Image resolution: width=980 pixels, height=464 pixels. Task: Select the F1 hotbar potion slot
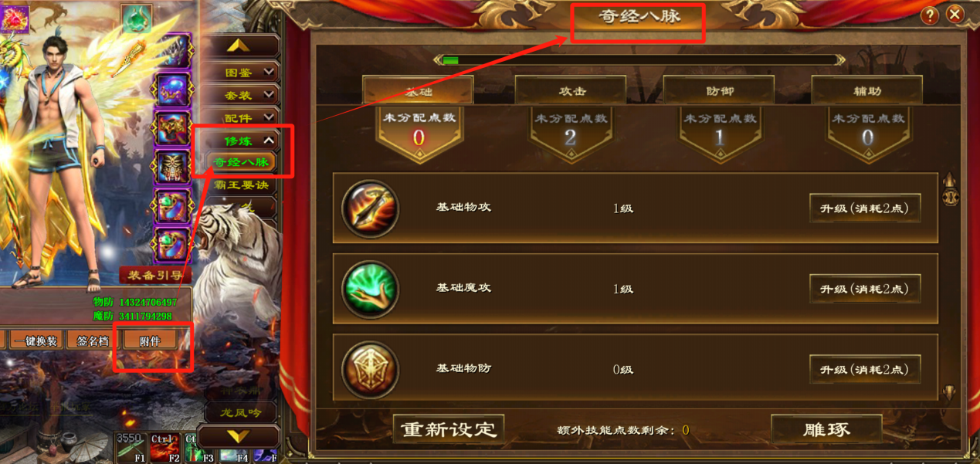(x=129, y=448)
